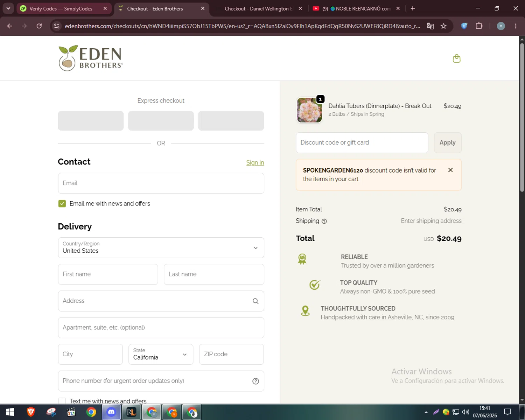Click the Eden Brothers logo
525x420 pixels.
[x=91, y=58]
